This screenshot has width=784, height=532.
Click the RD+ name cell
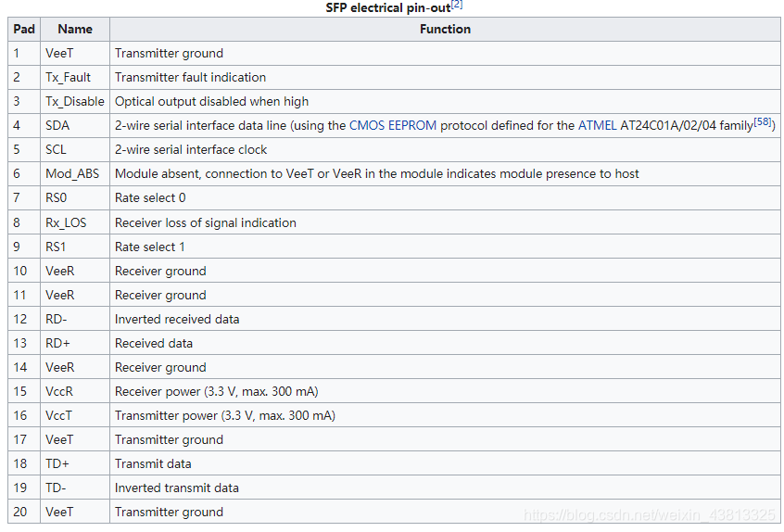click(75, 343)
